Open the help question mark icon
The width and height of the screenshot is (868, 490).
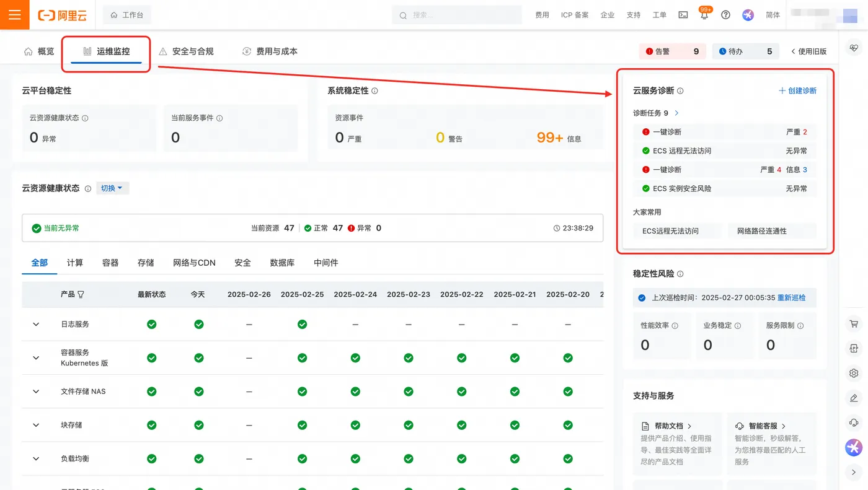726,15
